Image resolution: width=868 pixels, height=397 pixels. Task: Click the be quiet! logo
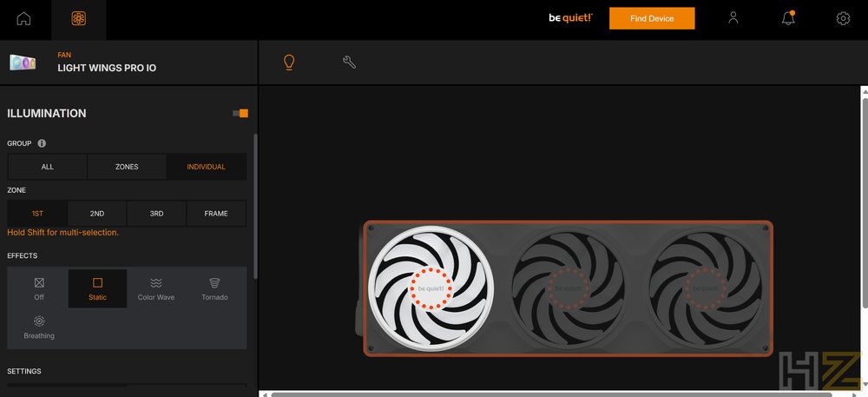click(570, 17)
